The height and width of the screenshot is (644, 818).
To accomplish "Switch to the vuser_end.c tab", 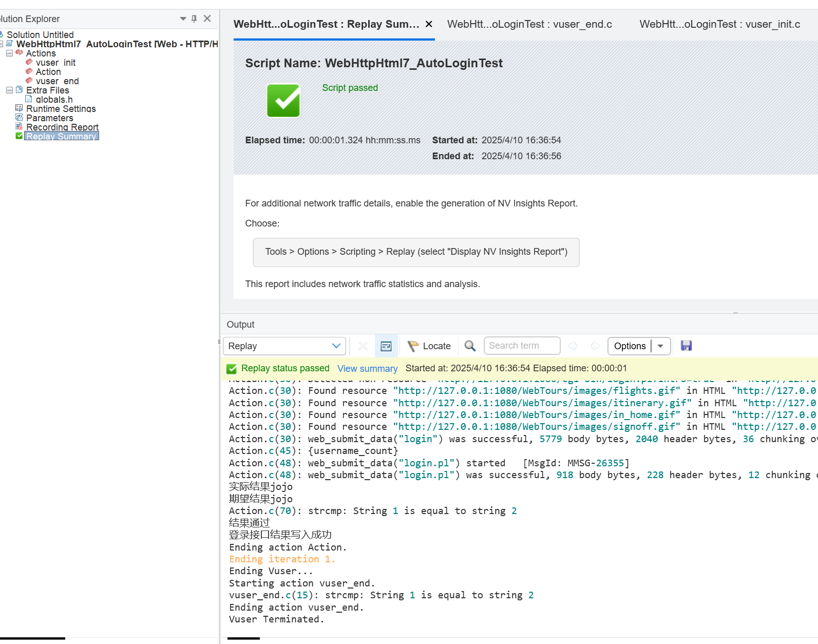I will click(x=529, y=24).
